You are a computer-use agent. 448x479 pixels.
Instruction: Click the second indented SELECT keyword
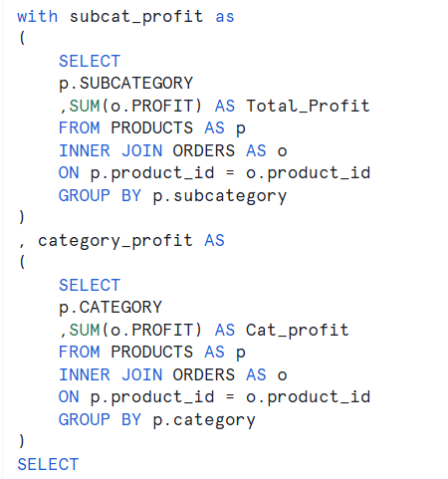click(x=90, y=285)
